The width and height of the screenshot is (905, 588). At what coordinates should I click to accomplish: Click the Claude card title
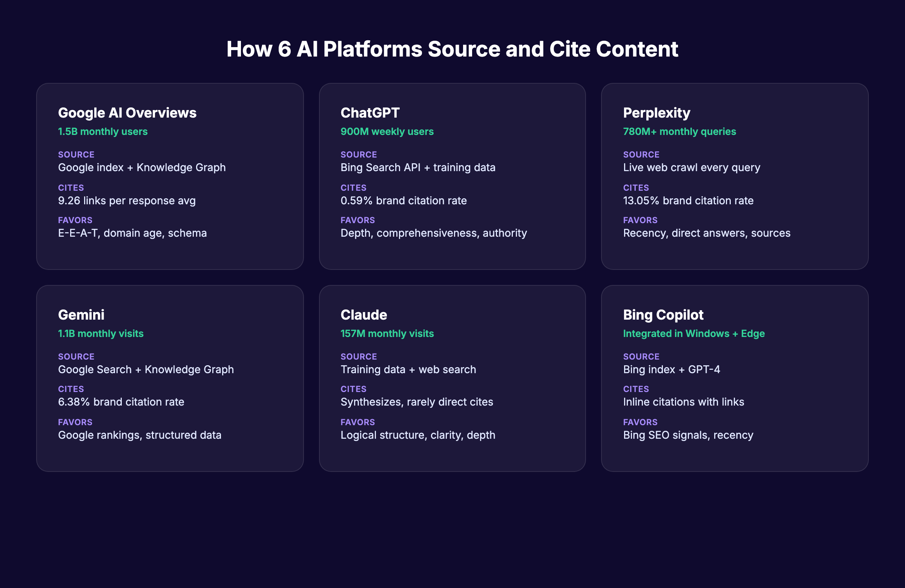[x=363, y=314]
